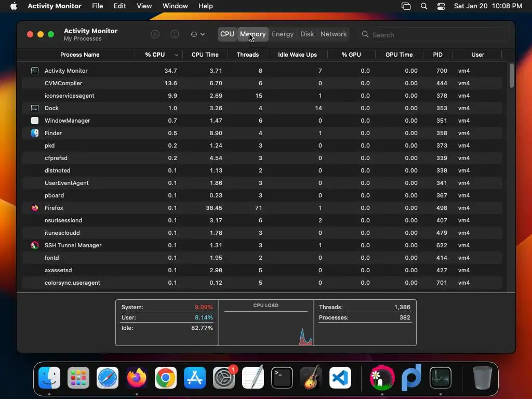
Task: Click the process Search field
Action: 434,35
